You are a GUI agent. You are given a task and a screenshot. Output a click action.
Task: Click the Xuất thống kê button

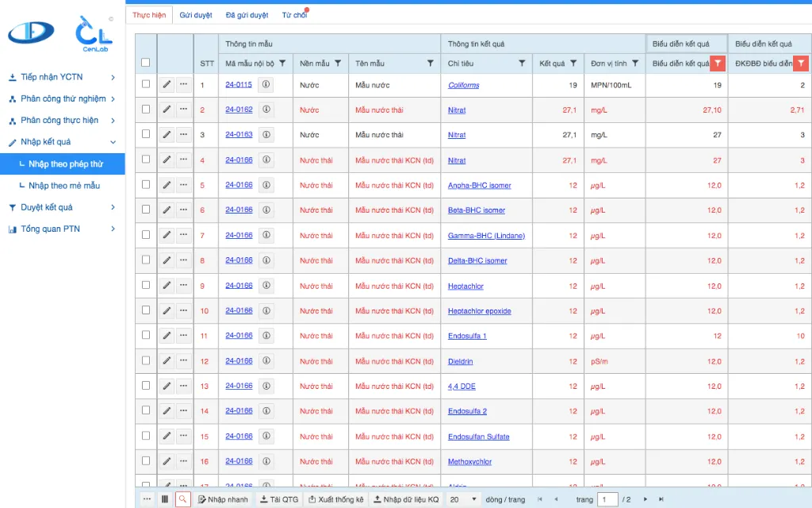(335, 499)
